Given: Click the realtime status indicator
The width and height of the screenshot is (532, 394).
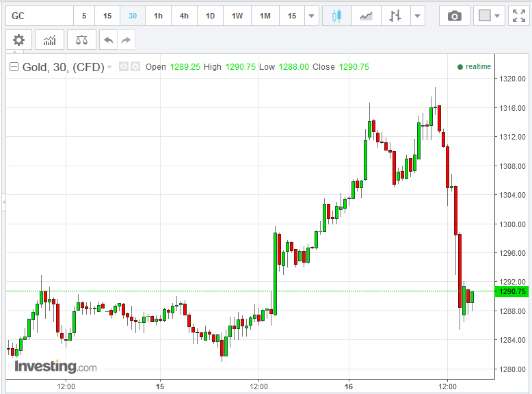Looking at the screenshot, I should (x=474, y=66).
